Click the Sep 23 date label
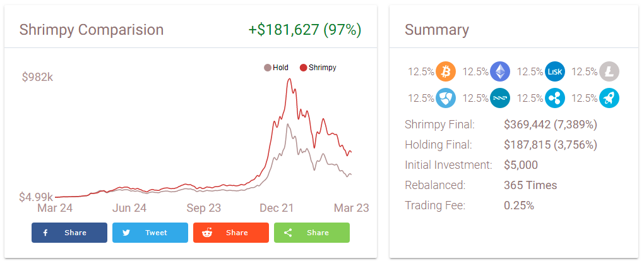Image resolution: width=644 pixels, height=263 pixels. pos(204,208)
